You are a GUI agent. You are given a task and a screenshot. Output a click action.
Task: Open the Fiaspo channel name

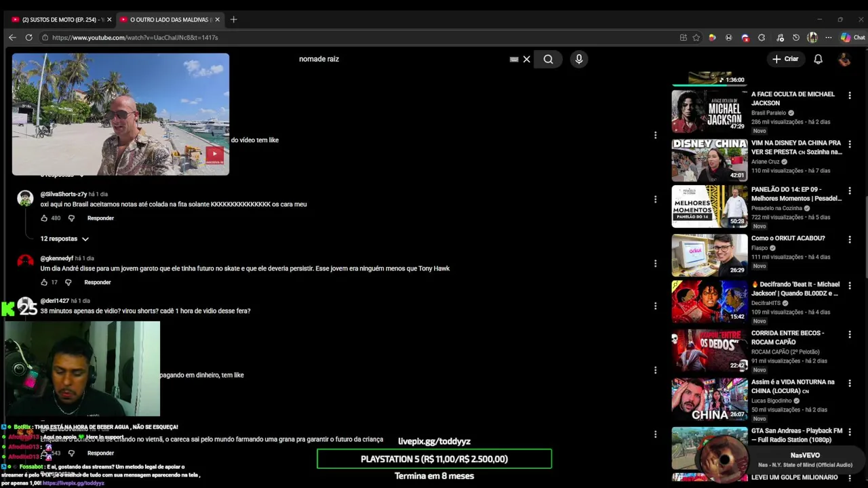[759, 248]
